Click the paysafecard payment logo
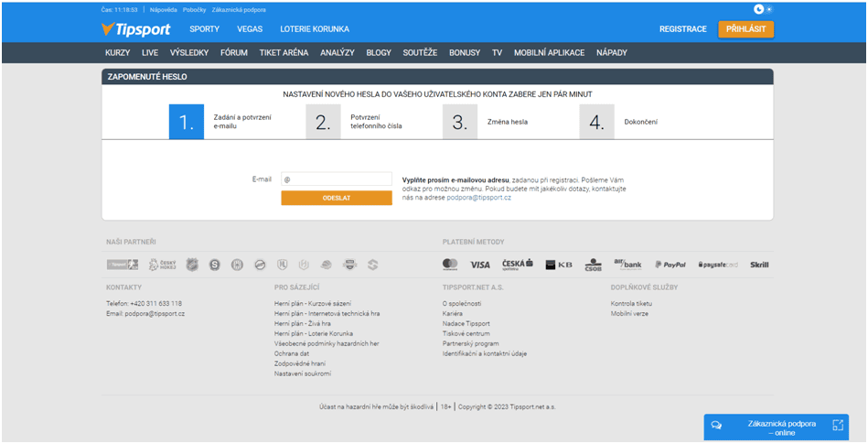Image resolution: width=868 pixels, height=444 pixels. point(718,265)
